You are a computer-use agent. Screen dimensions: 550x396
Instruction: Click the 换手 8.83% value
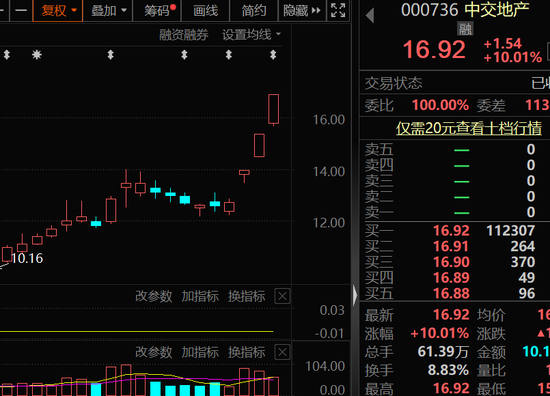pyautogui.click(x=448, y=370)
